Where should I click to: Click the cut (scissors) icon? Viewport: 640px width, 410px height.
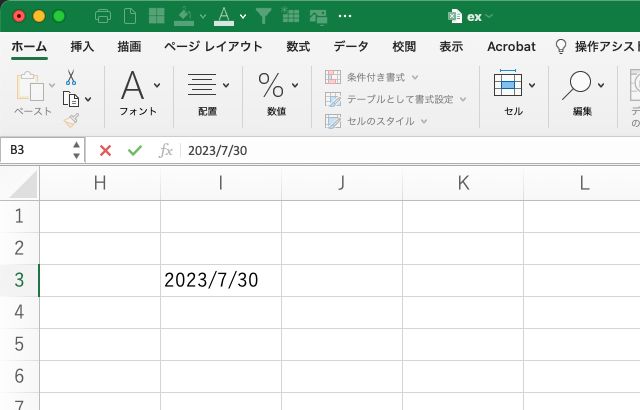pos(71,77)
